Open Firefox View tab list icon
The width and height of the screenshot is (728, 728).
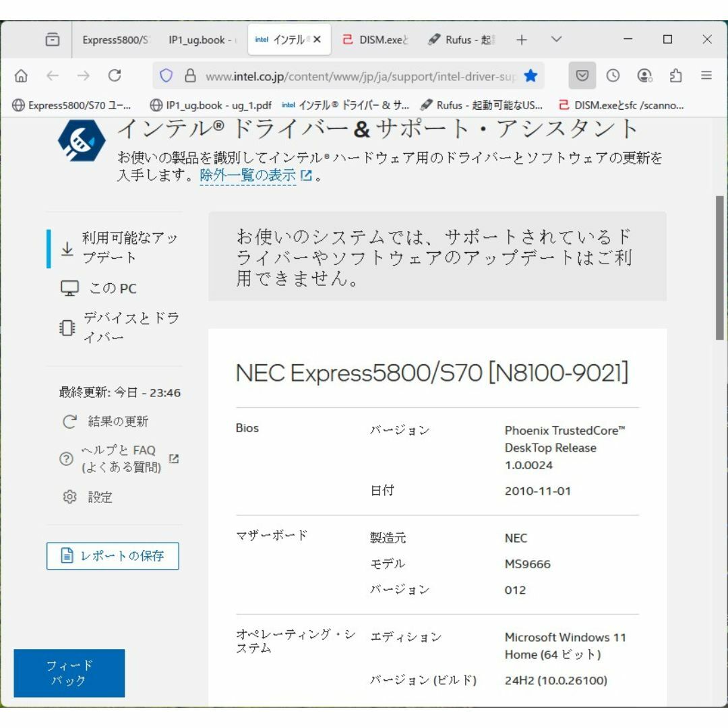click(x=53, y=40)
